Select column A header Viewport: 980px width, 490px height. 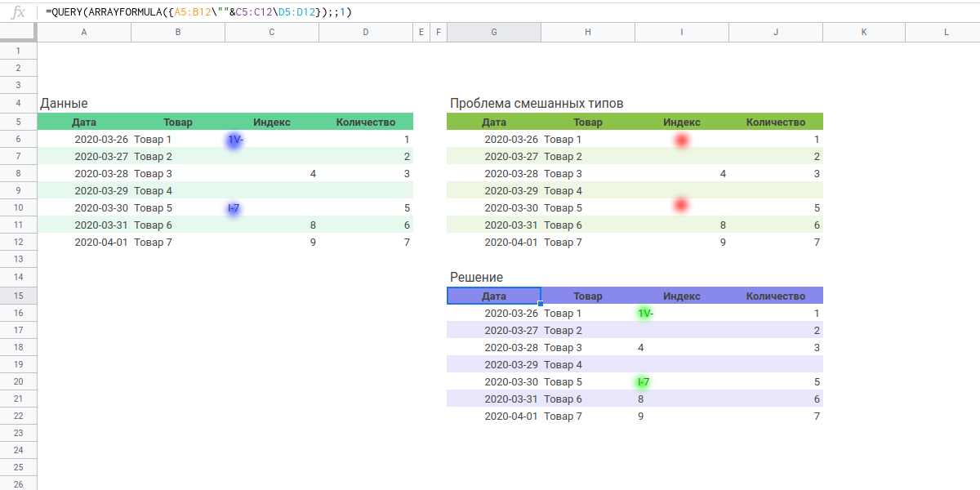pyautogui.click(x=84, y=32)
